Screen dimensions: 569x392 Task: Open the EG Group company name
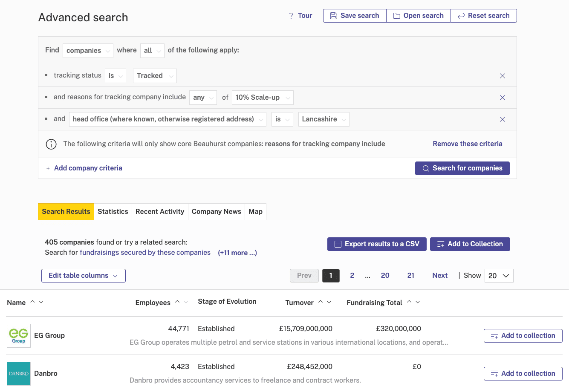pyautogui.click(x=49, y=336)
